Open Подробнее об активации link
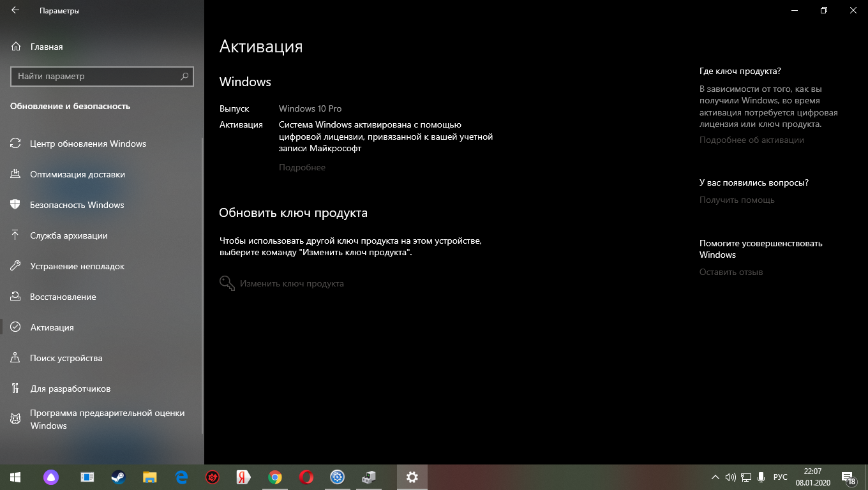Screen dimensions: 868x490 752,140
